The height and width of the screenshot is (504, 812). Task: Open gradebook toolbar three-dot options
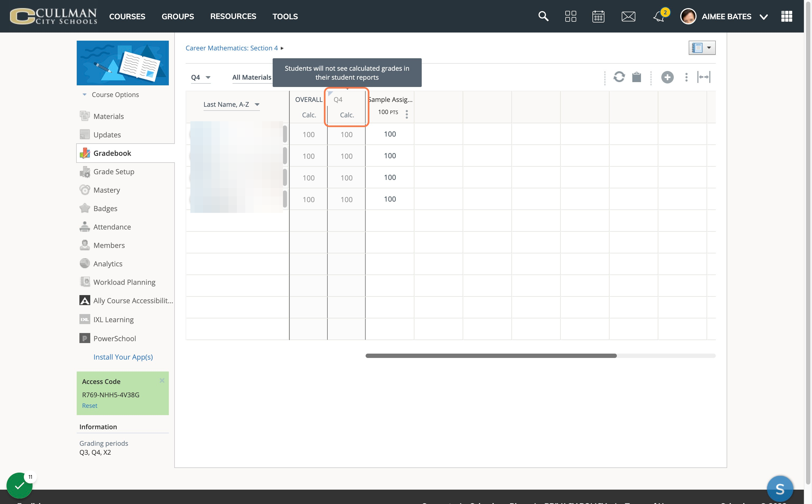pyautogui.click(x=686, y=77)
